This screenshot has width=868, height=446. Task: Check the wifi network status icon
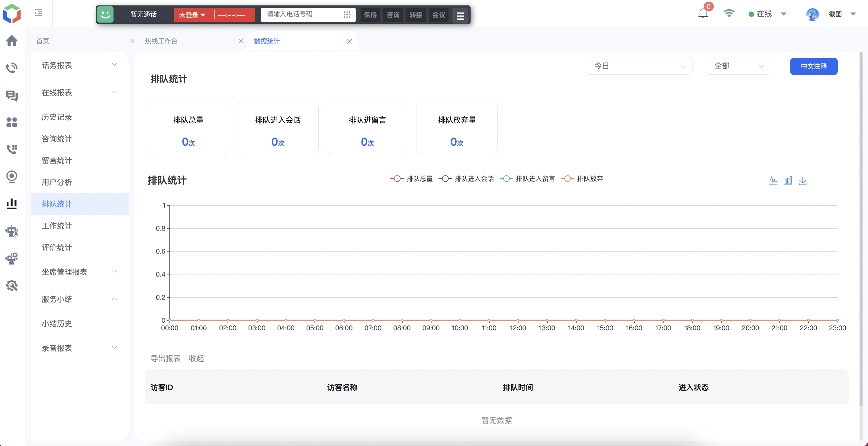[729, 14]
